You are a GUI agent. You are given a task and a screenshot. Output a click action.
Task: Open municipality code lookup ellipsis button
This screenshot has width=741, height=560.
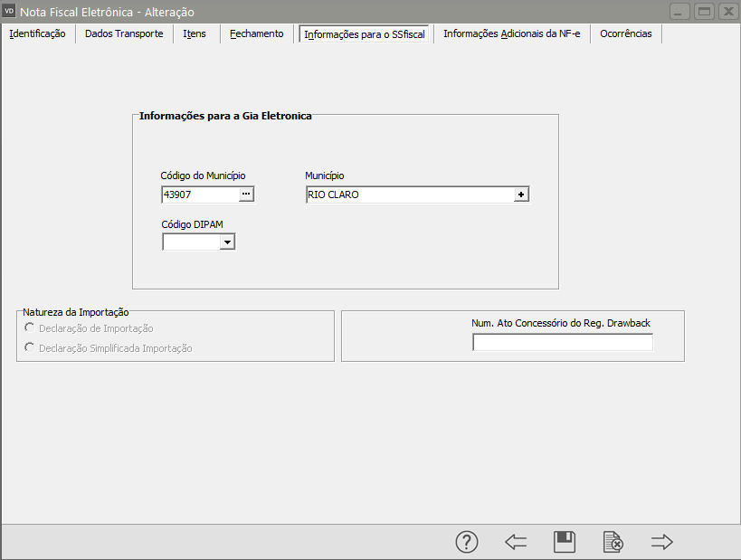click(x=246, y=195)
